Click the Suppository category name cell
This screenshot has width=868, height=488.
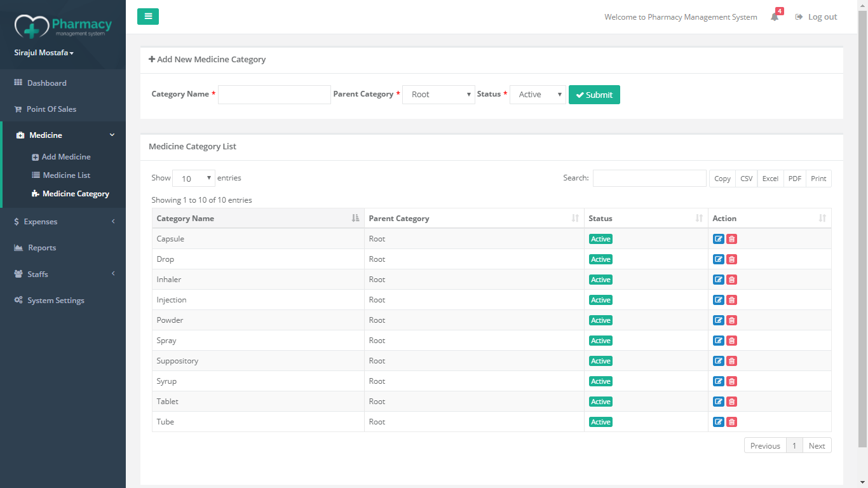click(258, 361)
